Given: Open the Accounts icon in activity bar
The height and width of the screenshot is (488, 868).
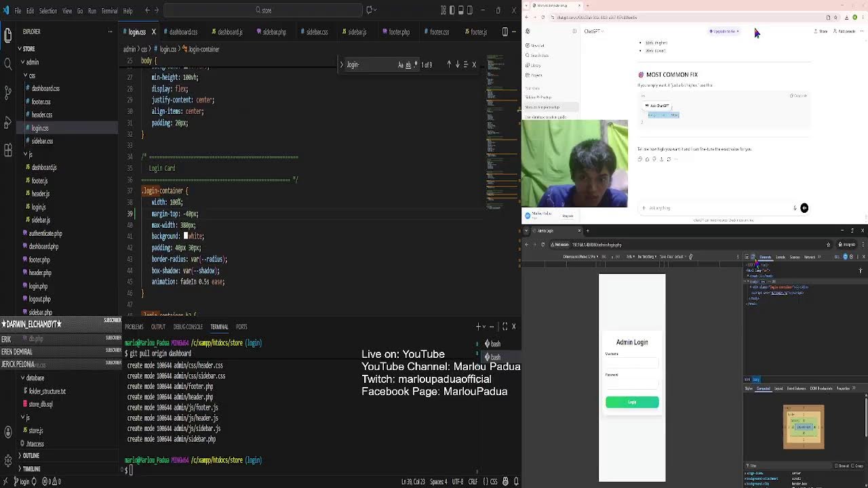Looking at the screenshot, I should (x=8, y=432).
